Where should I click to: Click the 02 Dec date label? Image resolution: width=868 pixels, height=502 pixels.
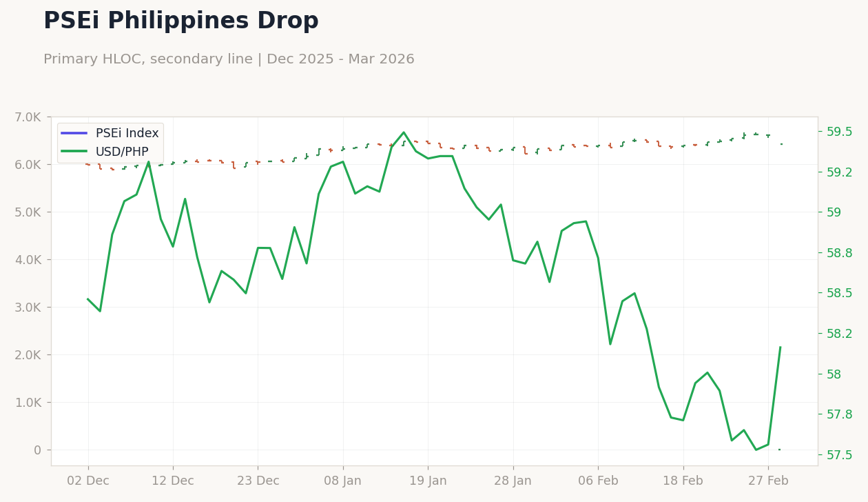[87, 481]
